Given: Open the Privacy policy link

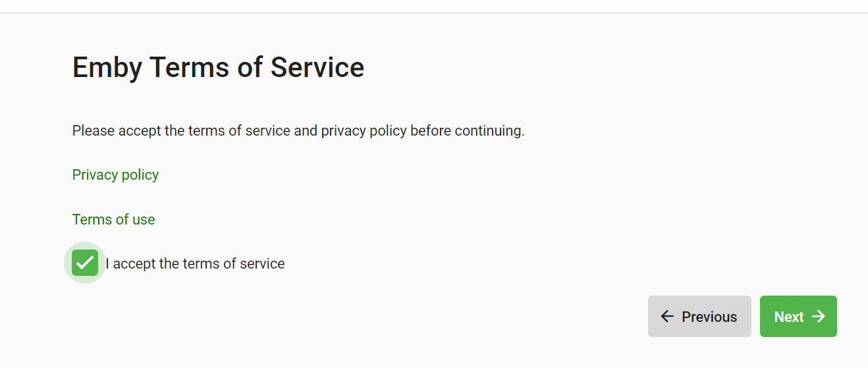Looking at the screenshot, I should coord(115,174).
